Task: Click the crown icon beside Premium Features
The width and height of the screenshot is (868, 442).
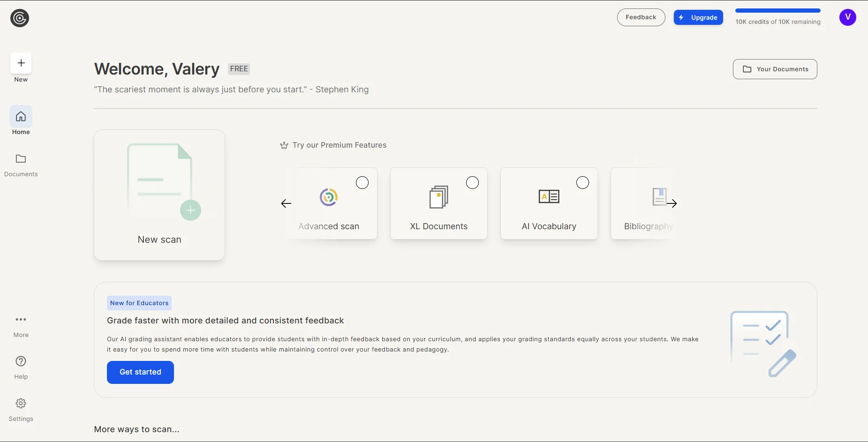Action: click(x=284, y=145)
